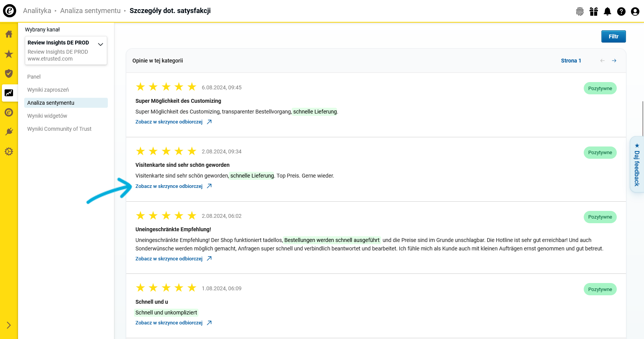Click the Filtr button
Viewport: 644px width, 339px height.
point(613,36)
